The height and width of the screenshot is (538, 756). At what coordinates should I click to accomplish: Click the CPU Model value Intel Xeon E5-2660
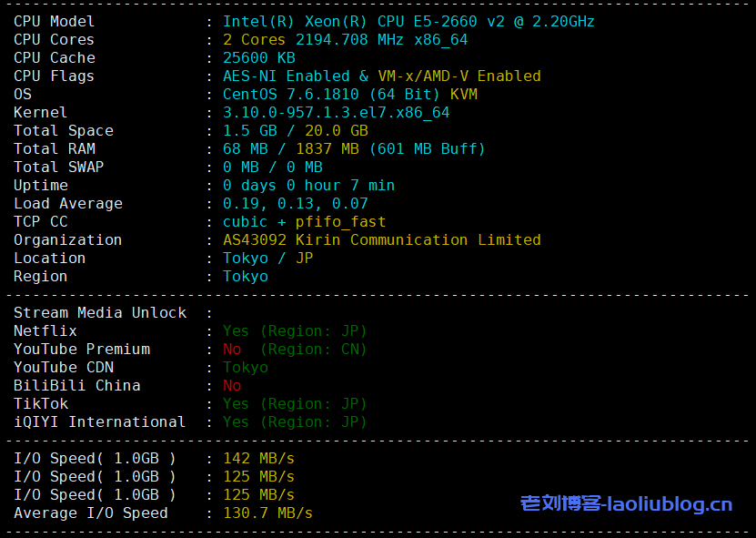click(x=408, y=21)
